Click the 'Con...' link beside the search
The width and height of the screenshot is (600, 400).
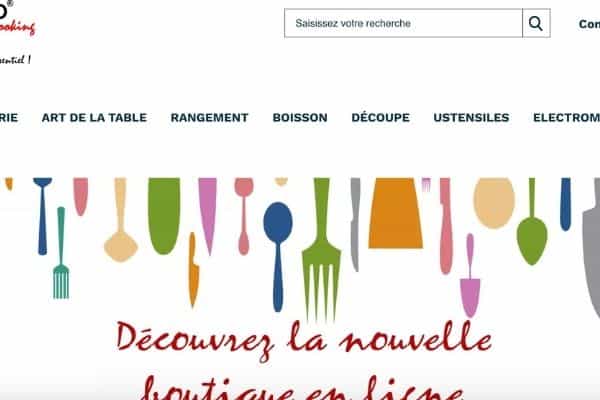(x=589, y=24)
